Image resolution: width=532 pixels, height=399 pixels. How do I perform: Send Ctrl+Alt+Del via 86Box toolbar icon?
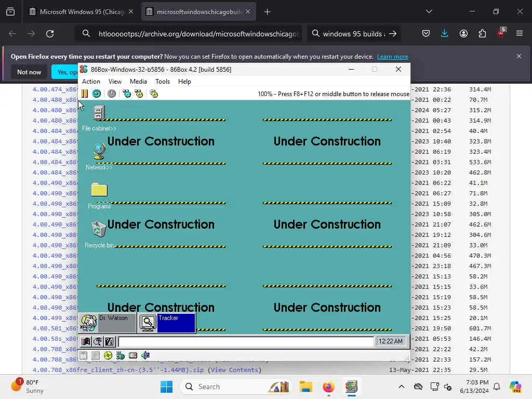tap(127, 94)
